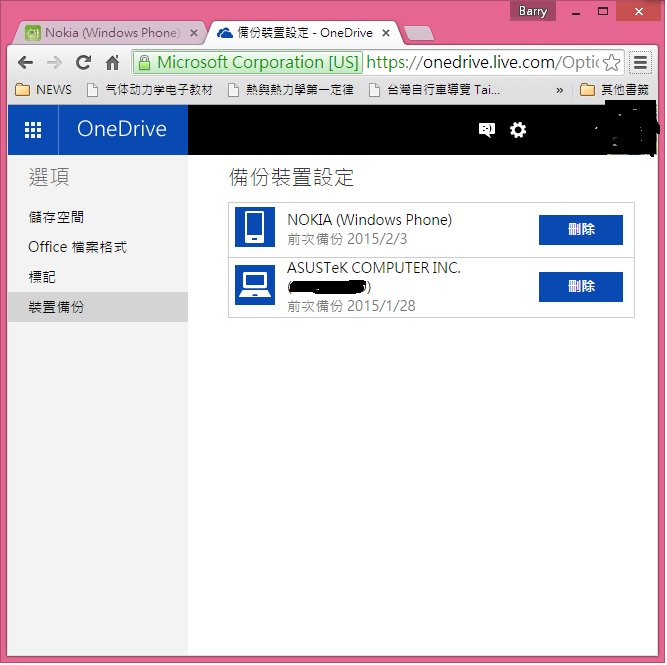Delete the ASUSTeK COMPUTER backup
The height and width of the screenshot is (665, 667).
click(x=581, y=287)
